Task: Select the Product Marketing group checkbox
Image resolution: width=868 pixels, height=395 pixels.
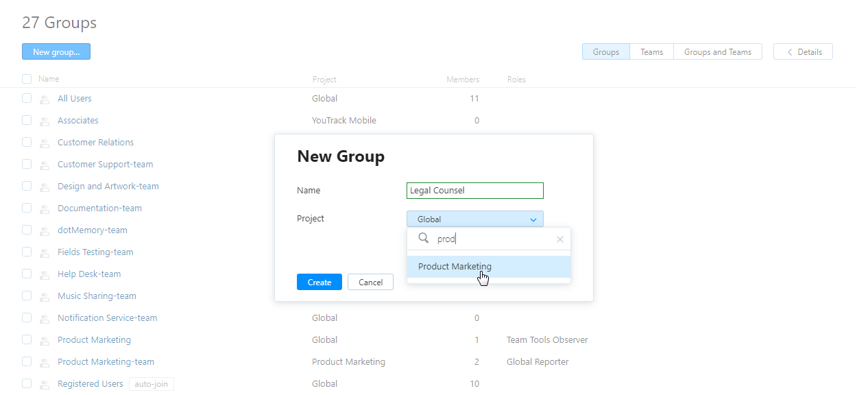Action: (x=27, y=339)
